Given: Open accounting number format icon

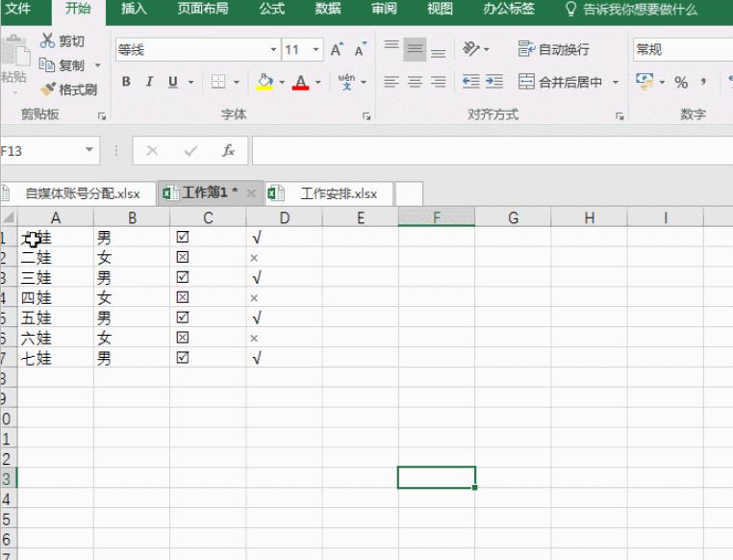Looking at the screenshot, I should (x=645, y=82).
